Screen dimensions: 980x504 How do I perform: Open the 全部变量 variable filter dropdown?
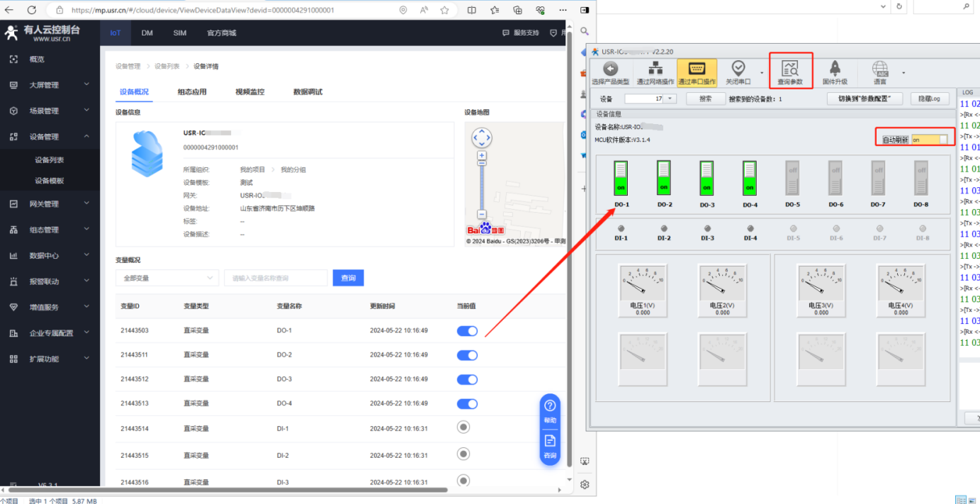click(x=167, y=278)
